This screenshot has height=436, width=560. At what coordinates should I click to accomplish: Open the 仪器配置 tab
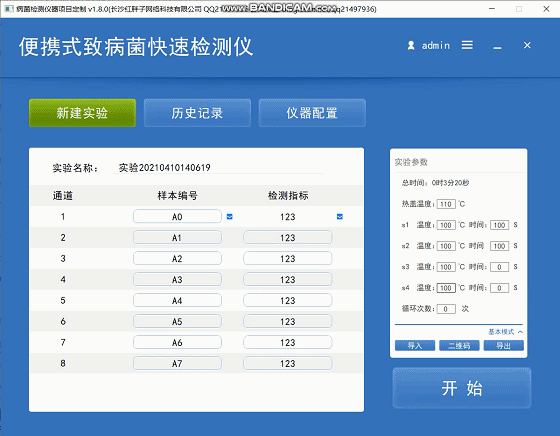point(312,113)
